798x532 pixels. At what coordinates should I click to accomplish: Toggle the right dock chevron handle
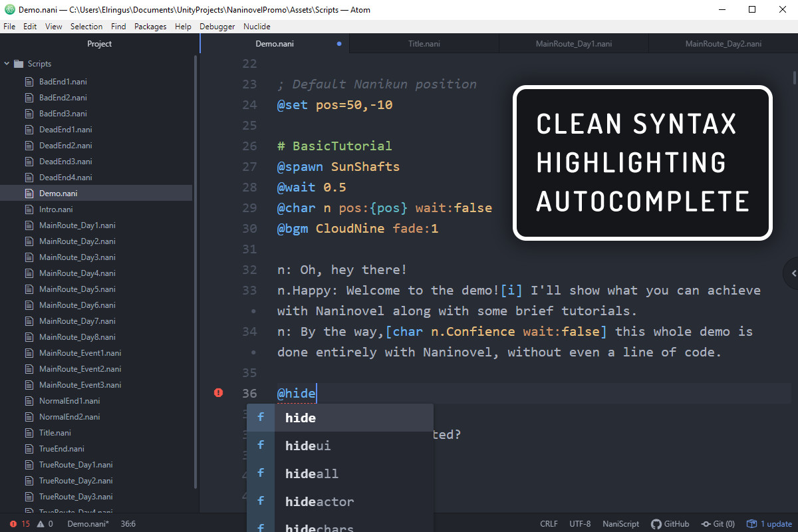click(793, 273)
